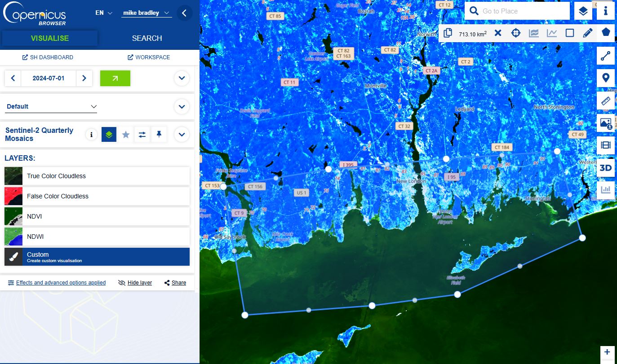Open the 3D view mode

(605, 168)
